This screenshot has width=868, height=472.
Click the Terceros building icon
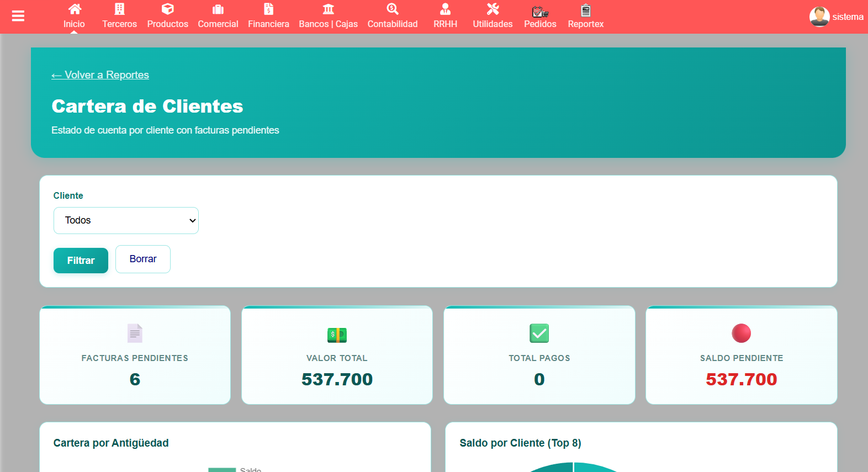point(119,9)
